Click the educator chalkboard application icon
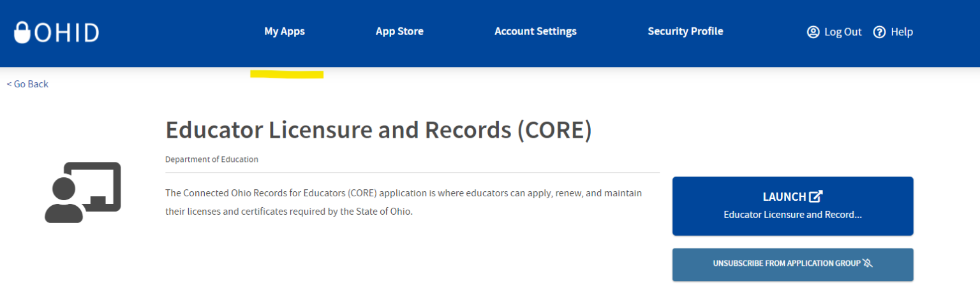 coord(83,192)
